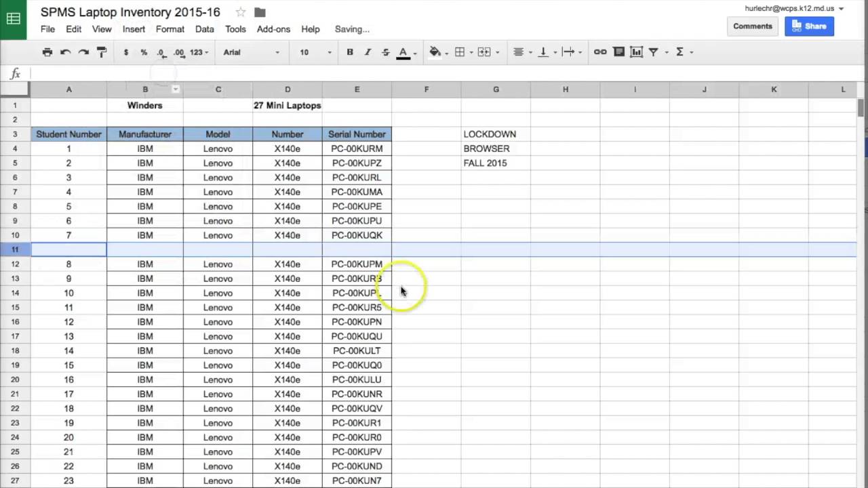The width and height of the screenshot is (868, 488).
Task: Click the Merge cells icon
Action: [484, 52]
